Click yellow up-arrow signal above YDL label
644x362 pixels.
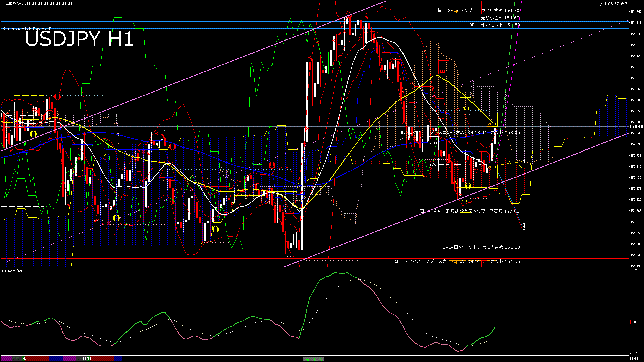[468, 185]
